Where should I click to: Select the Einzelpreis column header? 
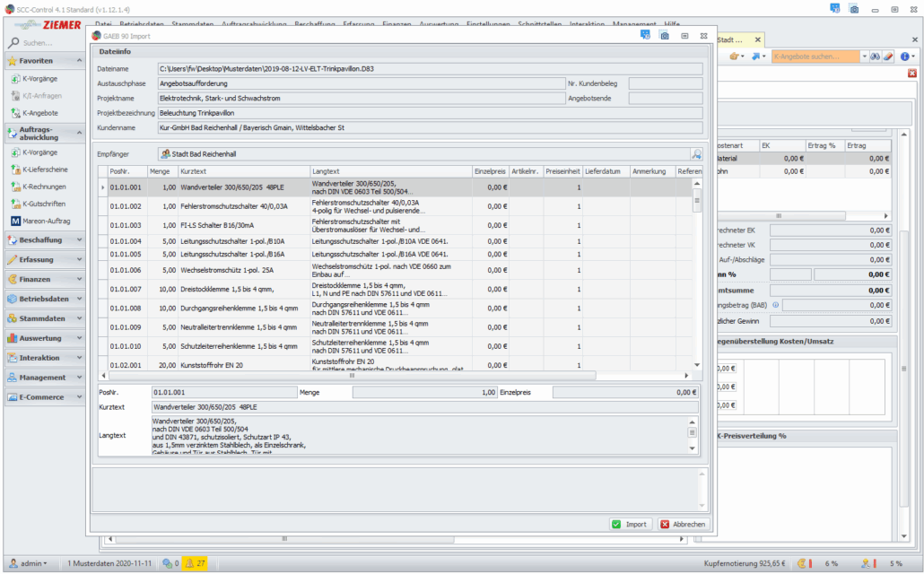pyautogui.click(x=490, y=170)
